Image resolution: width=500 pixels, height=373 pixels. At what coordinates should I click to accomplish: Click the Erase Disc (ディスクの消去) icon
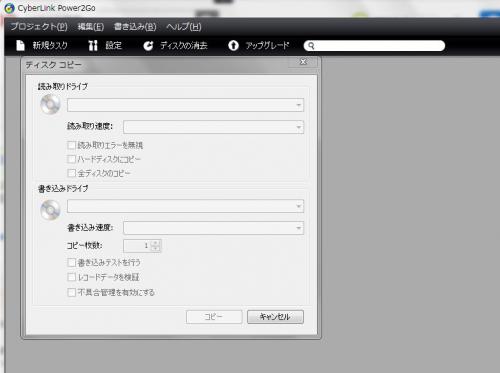point(148,46)
